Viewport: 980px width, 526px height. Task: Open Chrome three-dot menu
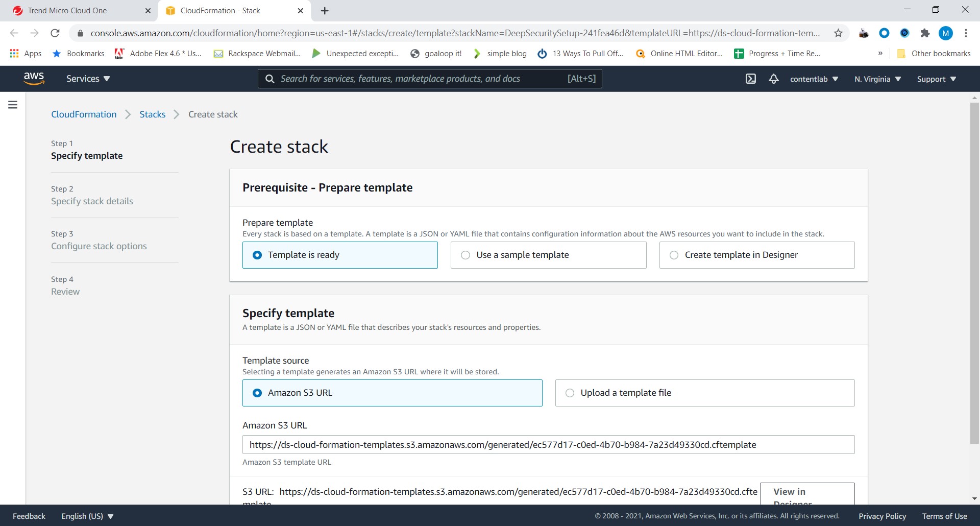(966, 33)
